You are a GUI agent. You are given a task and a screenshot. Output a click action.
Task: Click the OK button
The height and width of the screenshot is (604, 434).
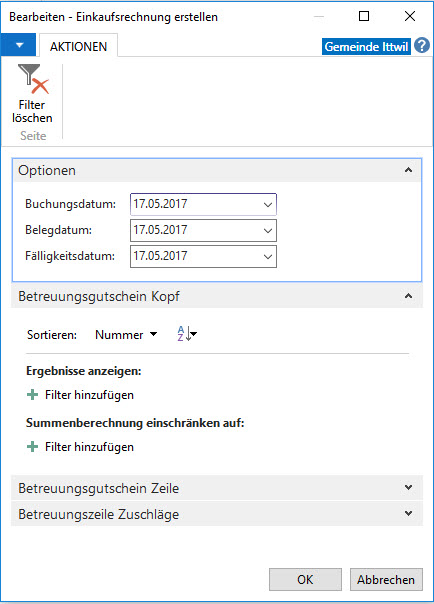coord(305,579)
